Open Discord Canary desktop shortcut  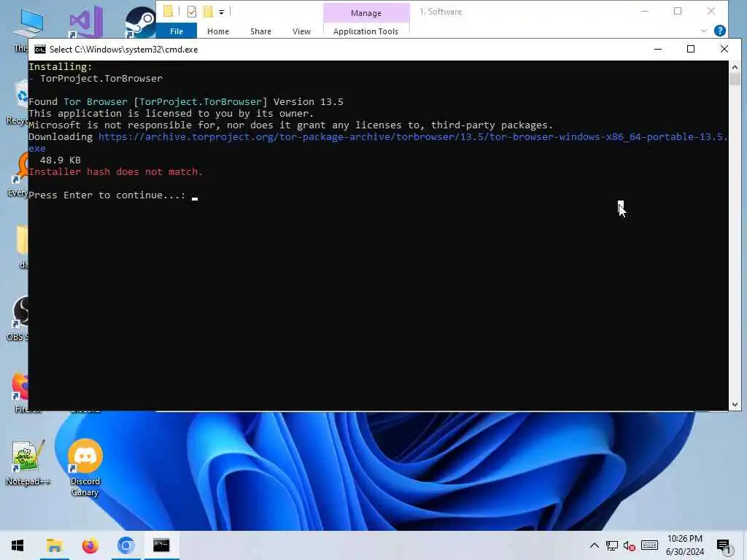coord(85,467)
